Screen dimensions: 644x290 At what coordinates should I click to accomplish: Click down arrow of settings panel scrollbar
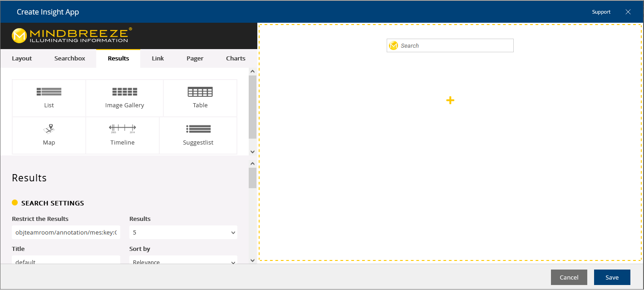coord(253,260)
